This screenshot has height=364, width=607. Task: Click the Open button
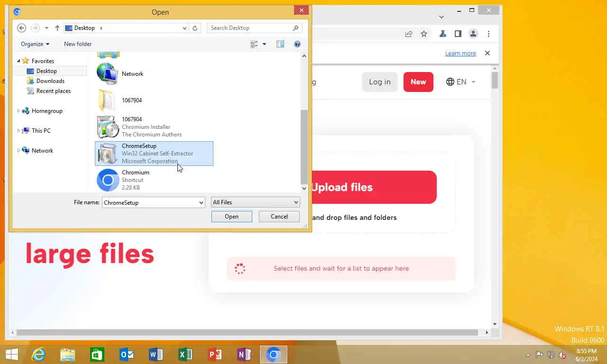point(231,217)
